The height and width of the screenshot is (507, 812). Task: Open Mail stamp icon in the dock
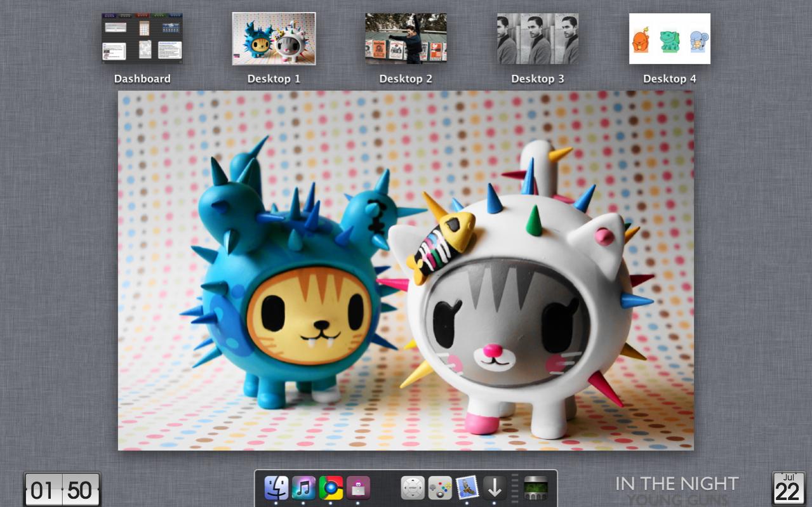tap(467, 488)
